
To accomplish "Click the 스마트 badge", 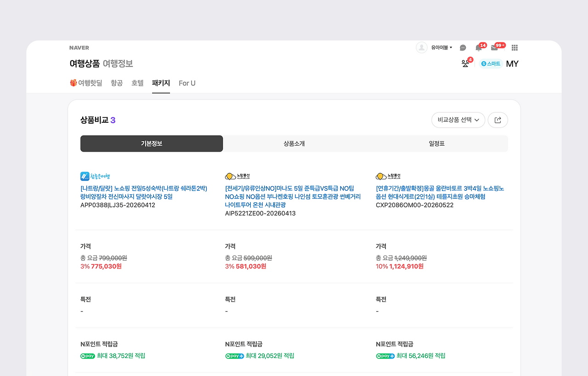I will [491, 64].
